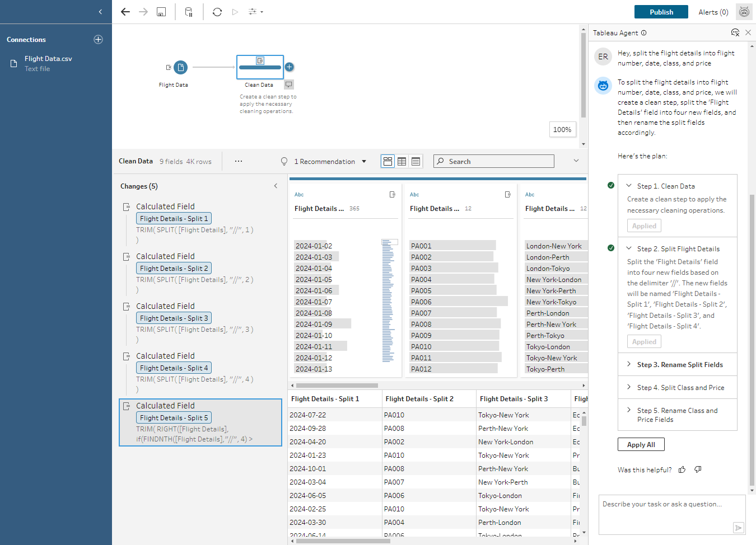This screenshot has height=545, width=756.
Task: Pause data updates with the cylinder icon
Action: pos(189,11)
